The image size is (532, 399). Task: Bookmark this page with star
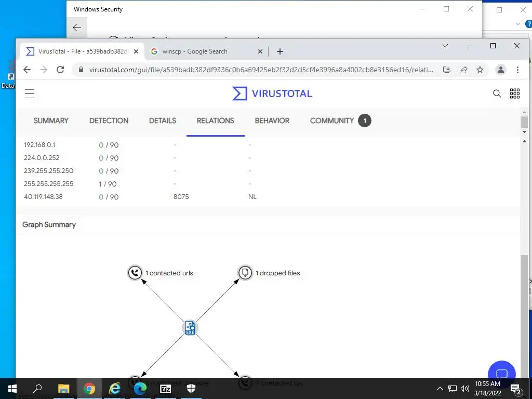(480, 70)
